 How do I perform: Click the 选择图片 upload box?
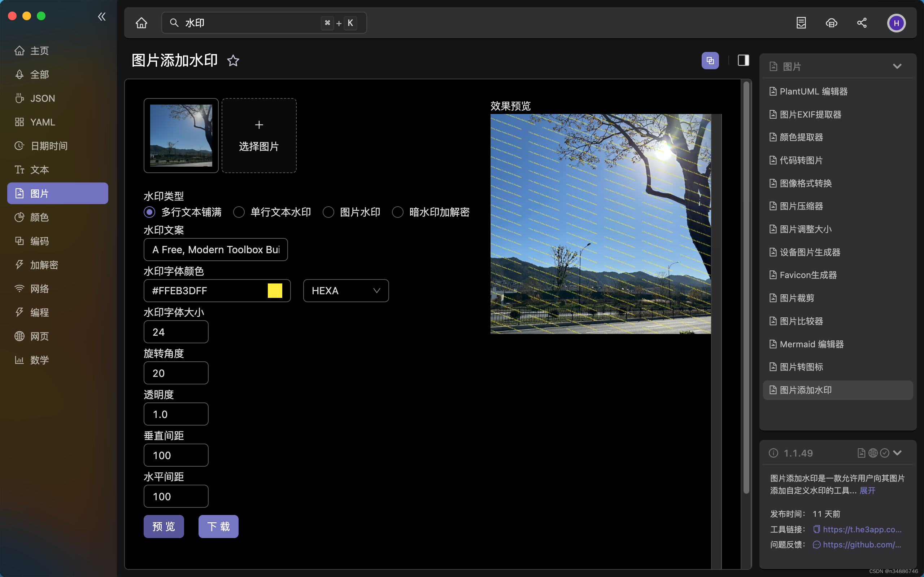[x=259, y=136]
